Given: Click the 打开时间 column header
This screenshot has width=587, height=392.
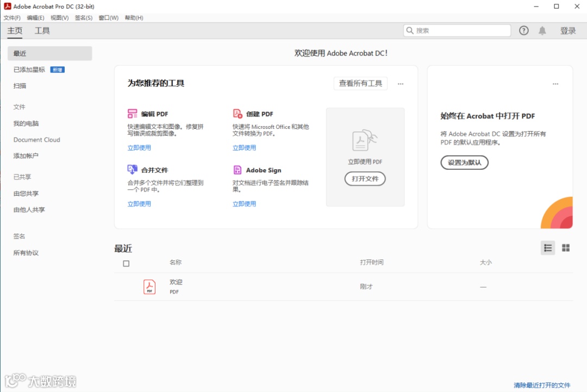Looking at the screenshot, I should pyautogui.click(x=372, y=262).
